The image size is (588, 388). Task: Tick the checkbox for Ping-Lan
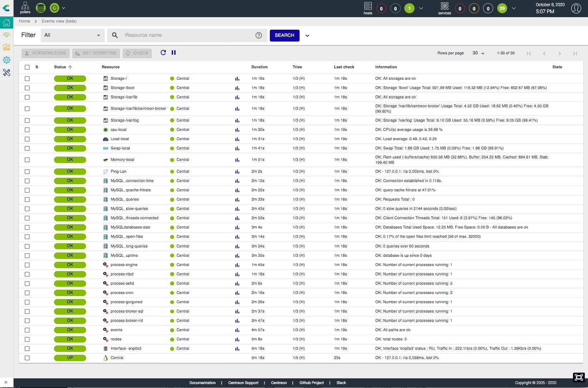click(27, 172)
